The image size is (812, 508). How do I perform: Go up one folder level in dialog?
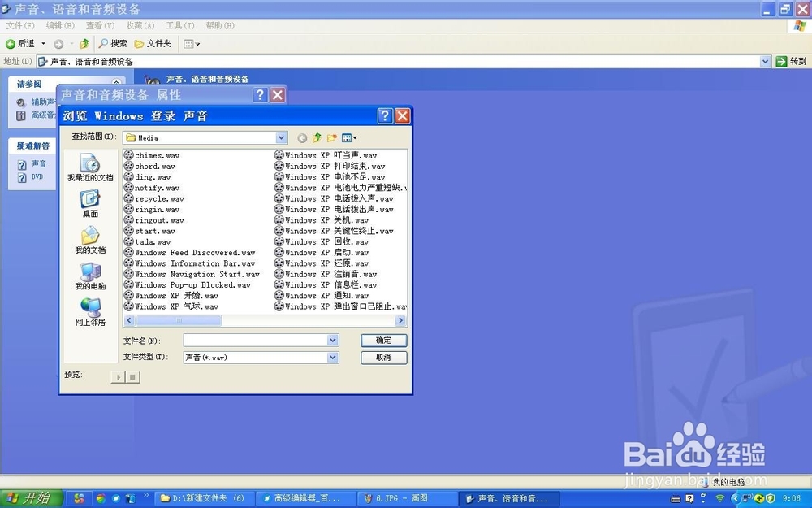[317, 138]
